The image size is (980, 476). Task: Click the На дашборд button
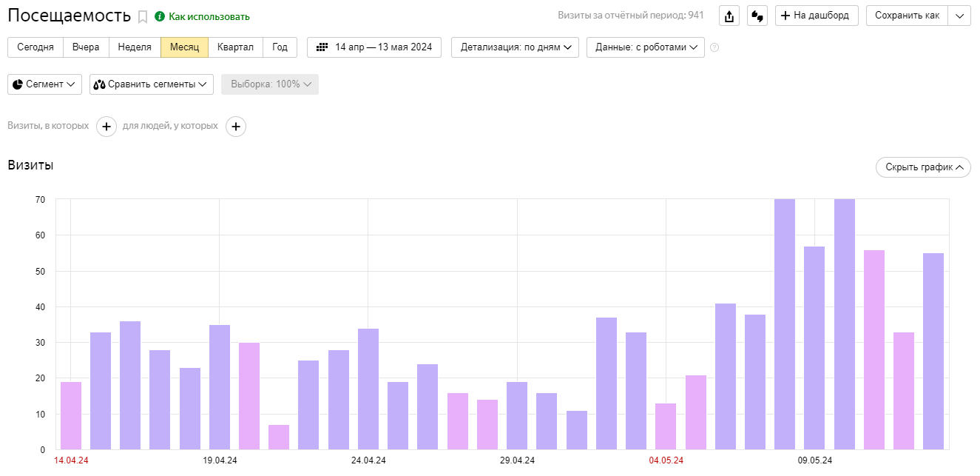pyautogui.click(x=817, y=16)
